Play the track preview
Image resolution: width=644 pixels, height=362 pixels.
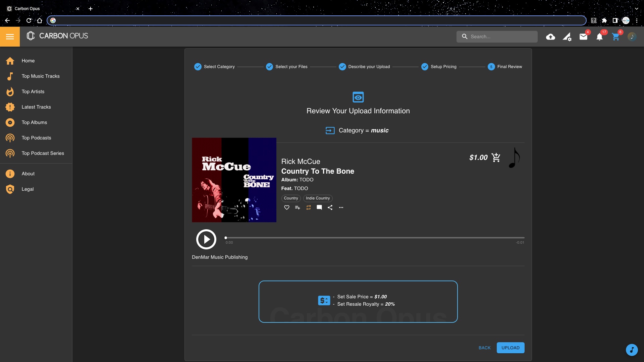(206, 239)
